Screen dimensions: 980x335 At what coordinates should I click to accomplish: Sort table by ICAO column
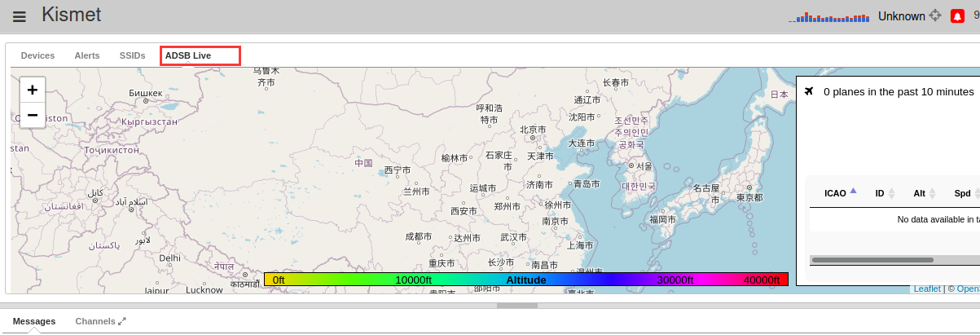[839, 193]
